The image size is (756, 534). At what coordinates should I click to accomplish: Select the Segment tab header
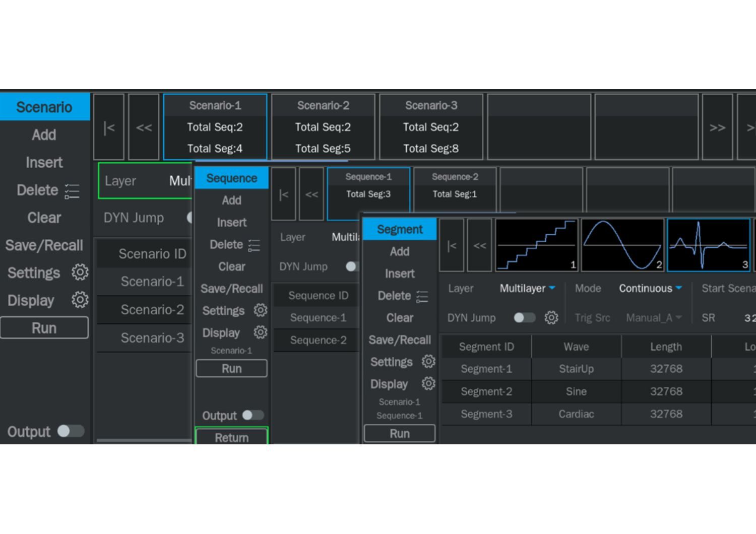(400, 229)
